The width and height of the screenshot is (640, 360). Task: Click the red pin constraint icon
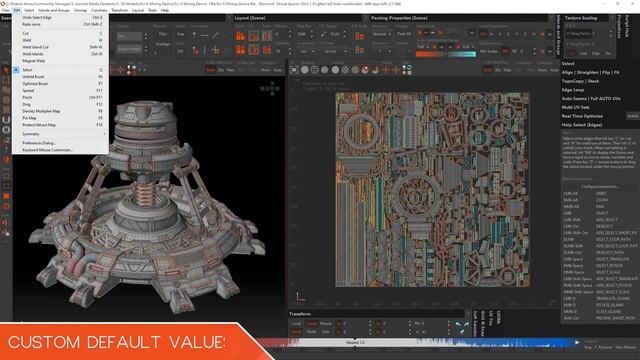click(196, 51)
